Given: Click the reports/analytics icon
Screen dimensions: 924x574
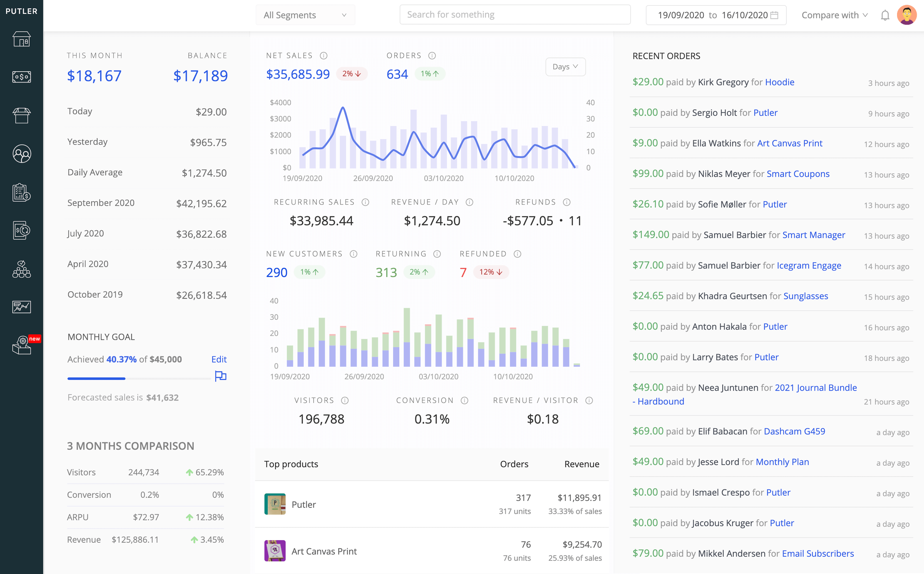Looking at the screenshot, I should click(x=21, y=305).
